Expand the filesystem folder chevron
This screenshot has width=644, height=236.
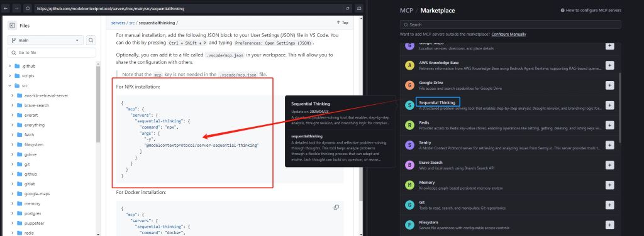(13, 144)
